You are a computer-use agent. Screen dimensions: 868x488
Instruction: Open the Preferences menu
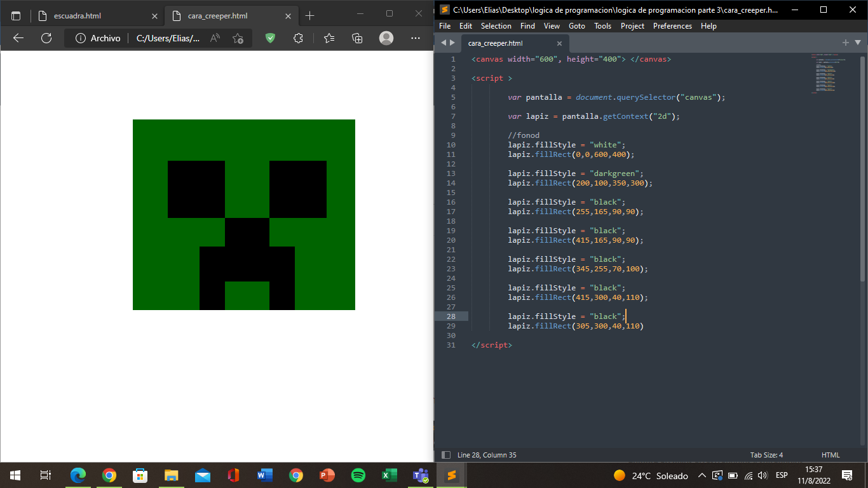tap(672, 26)
